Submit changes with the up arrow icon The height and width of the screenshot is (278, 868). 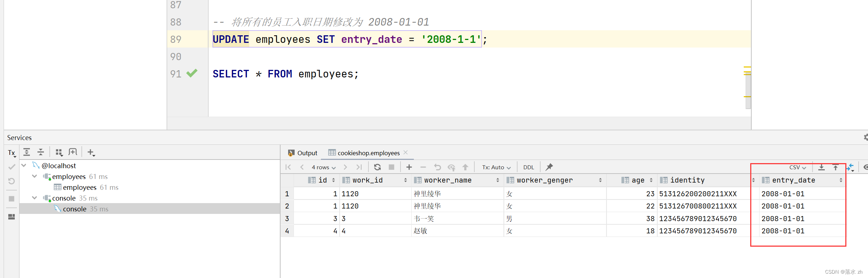coord(465,167)
